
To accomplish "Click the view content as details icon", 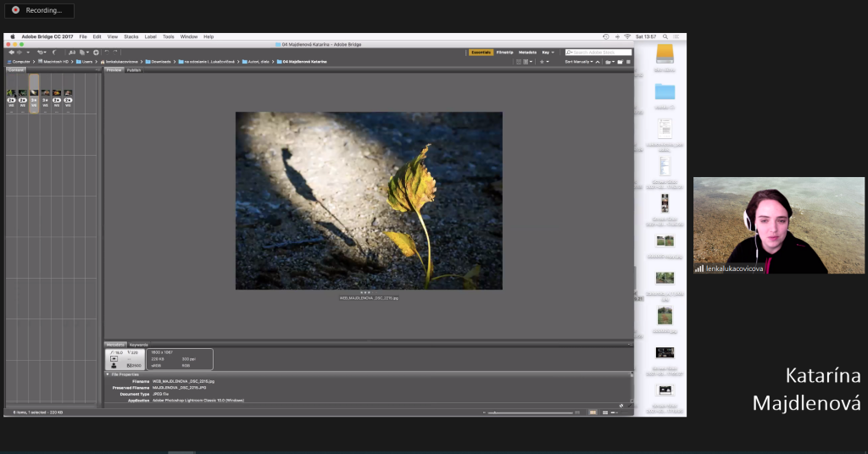I will [605, 412].
